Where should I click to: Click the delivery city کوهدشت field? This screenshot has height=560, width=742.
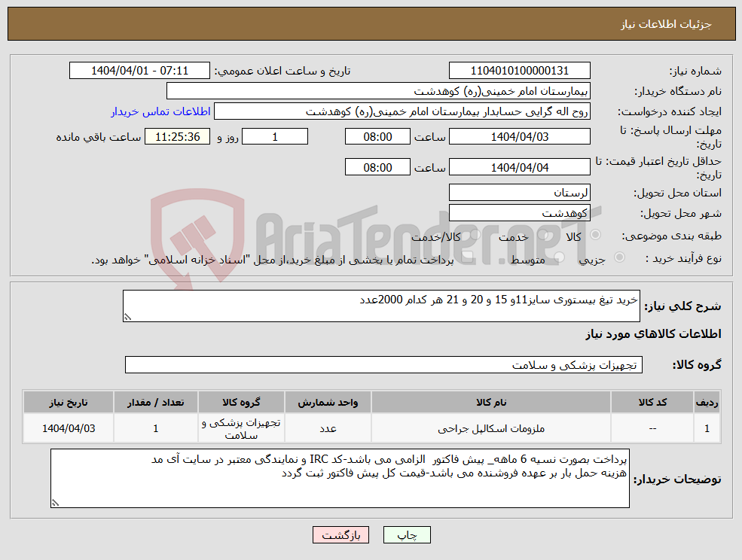[520, 213]
